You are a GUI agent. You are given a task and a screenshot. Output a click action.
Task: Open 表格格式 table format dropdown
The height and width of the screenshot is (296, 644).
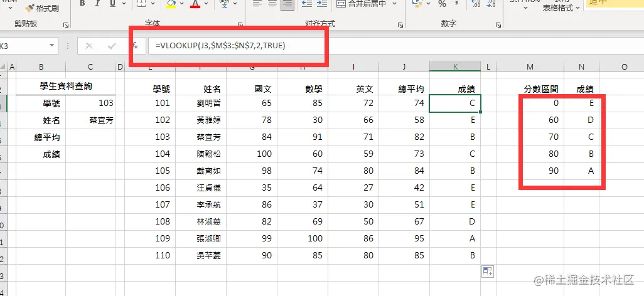click(561, 8)
